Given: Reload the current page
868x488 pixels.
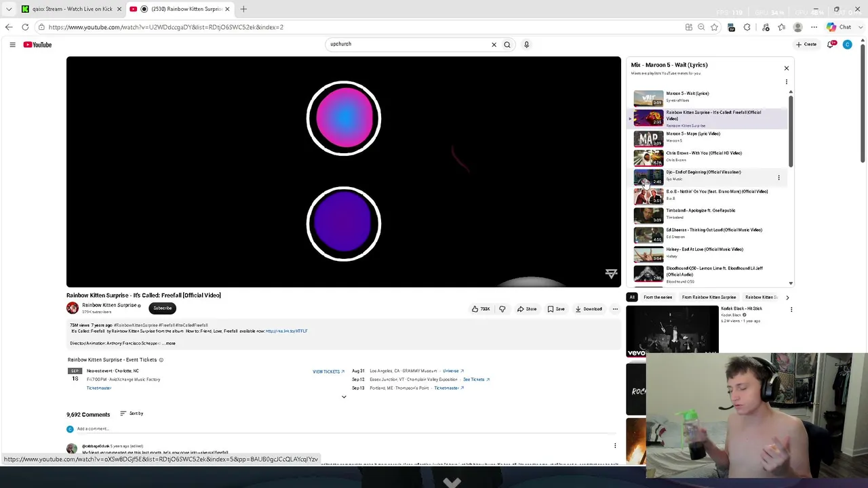Looking at the screenshot, I should coord(25,27).
